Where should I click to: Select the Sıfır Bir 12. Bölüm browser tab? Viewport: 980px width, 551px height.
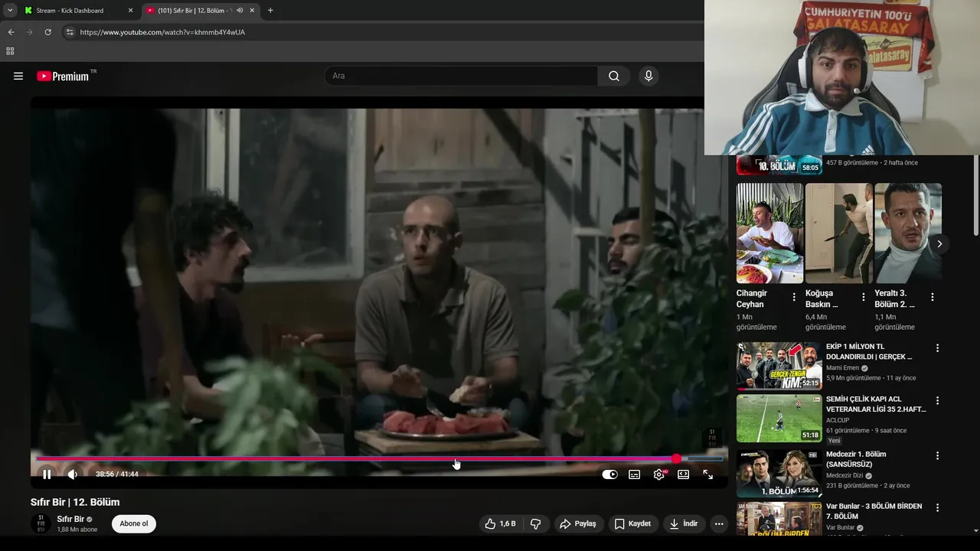coord(194,11)
